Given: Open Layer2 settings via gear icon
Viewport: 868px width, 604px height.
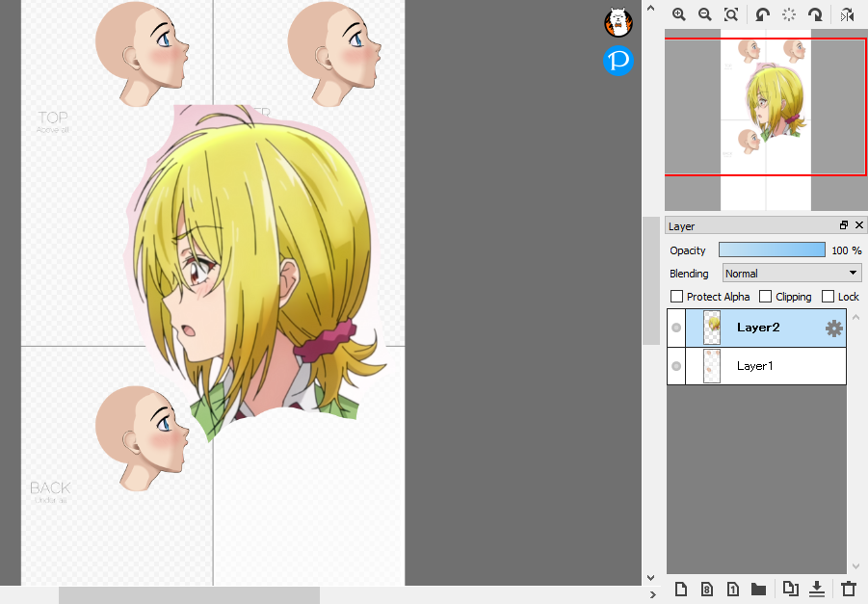Looking at the screenshot, I should click(x=834, y=328).
